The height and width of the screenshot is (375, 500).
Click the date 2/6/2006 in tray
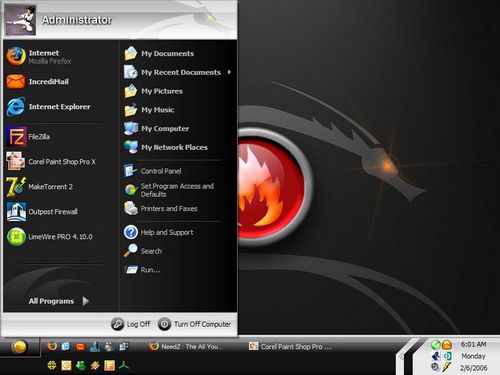point(473,368)
